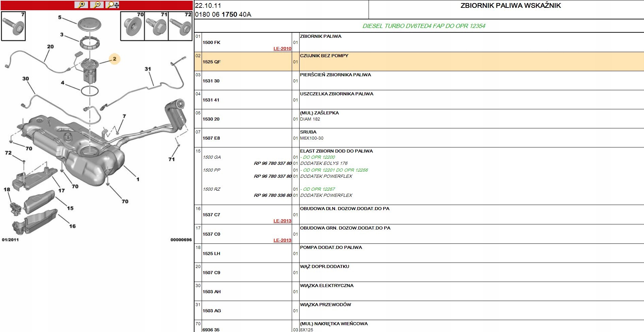Click part number 1531 41
The height and width of the screenshot is (332, 644).
[x=211, y=100]
